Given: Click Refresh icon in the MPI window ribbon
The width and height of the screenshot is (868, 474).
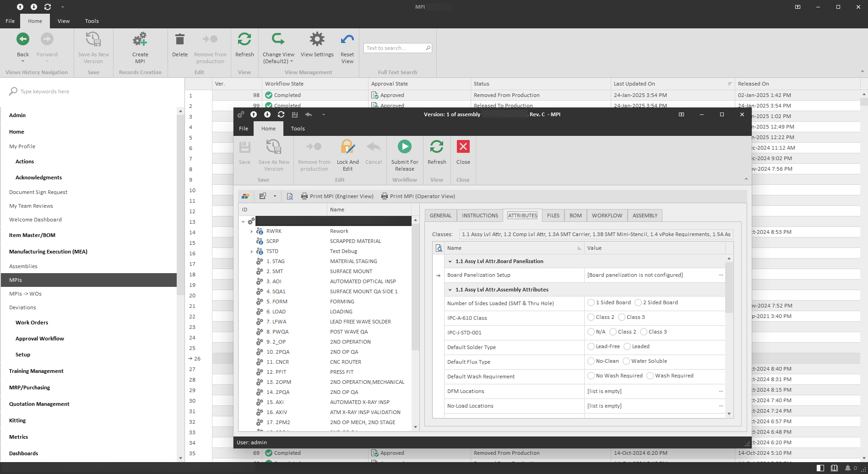Looking at the screenshot, I should point(436,147).
